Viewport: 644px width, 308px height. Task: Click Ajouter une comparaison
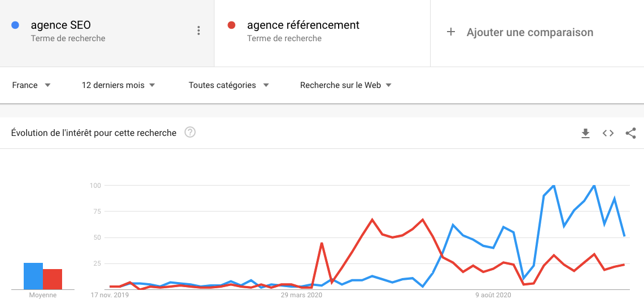coord(530,33)
